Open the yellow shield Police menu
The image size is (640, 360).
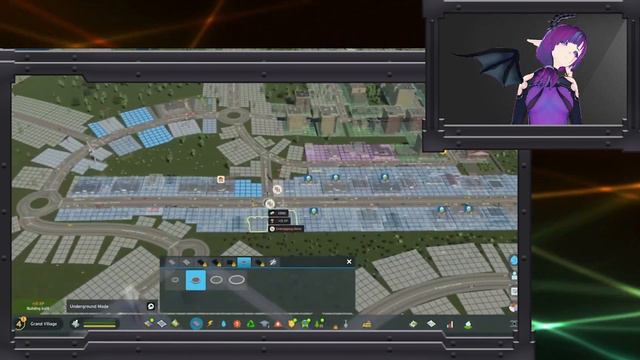point(292,324)
